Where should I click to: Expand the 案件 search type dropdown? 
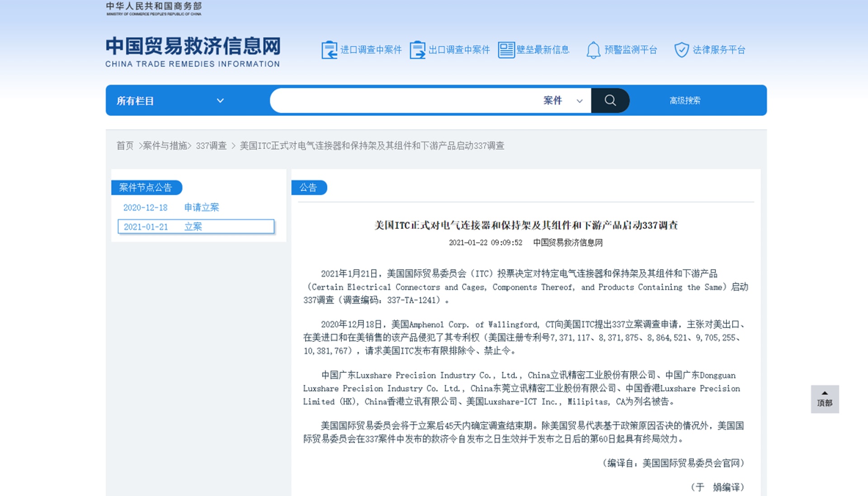(562, 100)
